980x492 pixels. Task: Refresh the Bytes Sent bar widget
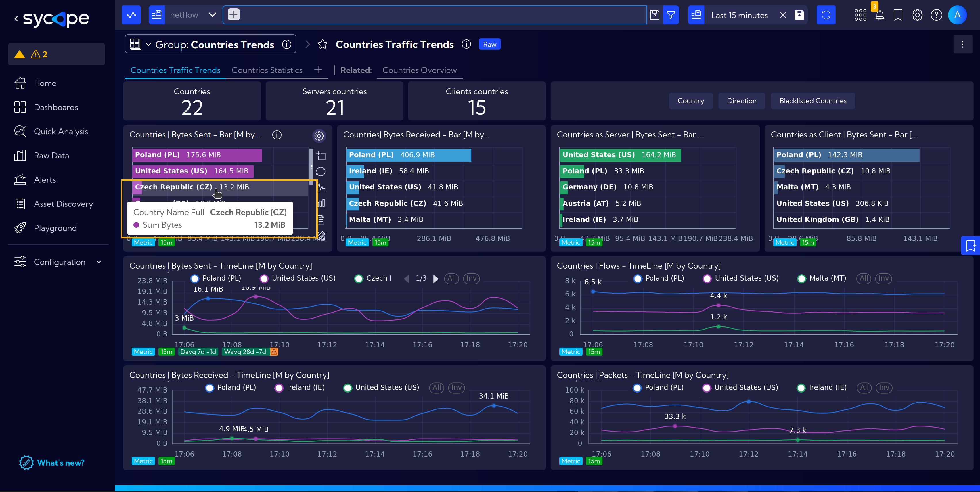click(321, 172)
